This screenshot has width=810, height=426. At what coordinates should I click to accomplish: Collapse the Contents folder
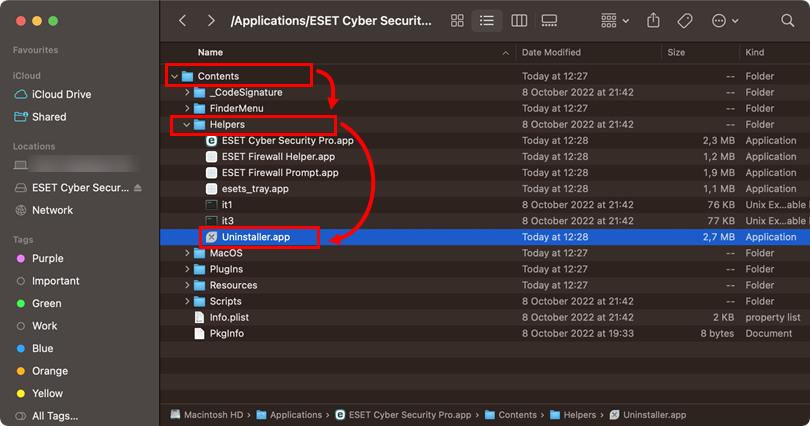click(x=175, y=76)
